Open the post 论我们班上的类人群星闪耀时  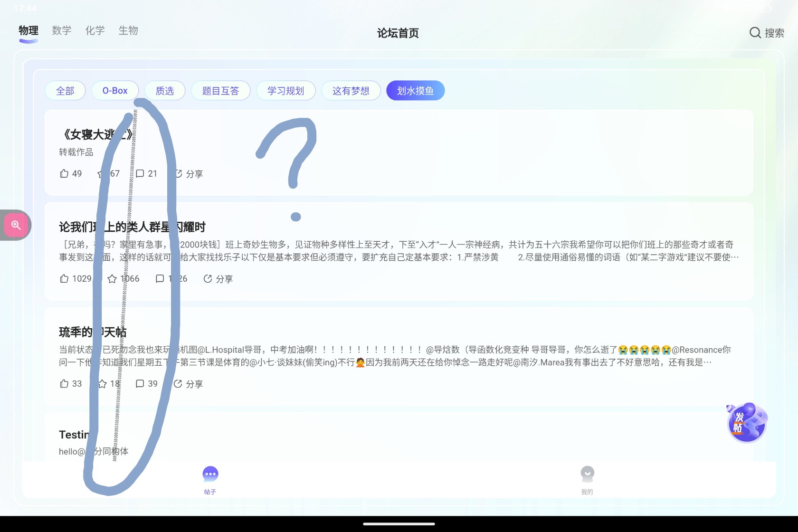(132, 227)
